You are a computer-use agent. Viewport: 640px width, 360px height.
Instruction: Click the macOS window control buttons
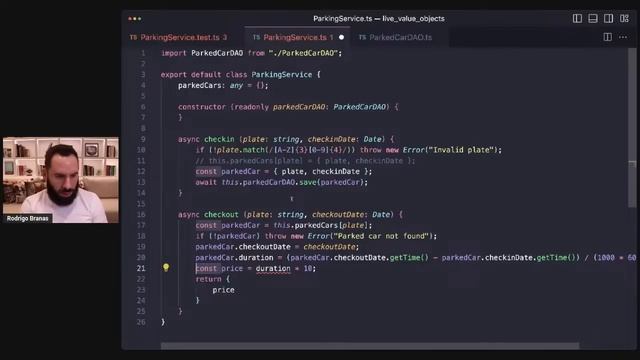pos(135,19)
